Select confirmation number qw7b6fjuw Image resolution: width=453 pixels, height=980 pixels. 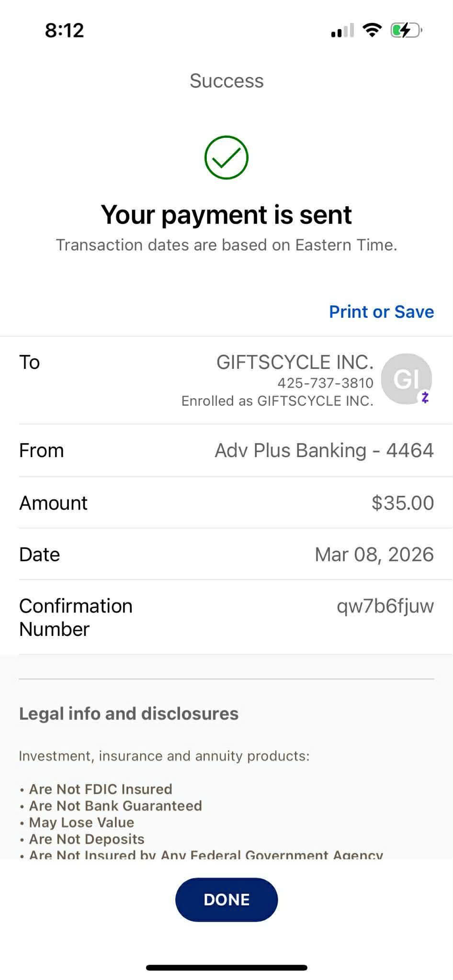[x=385, y=606]
